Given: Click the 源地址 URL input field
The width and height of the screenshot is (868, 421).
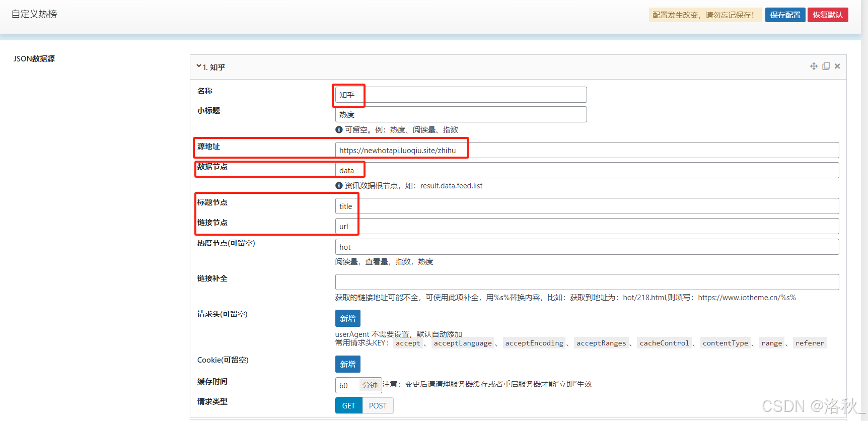Looking at the screenshot, I should point(587,150).
